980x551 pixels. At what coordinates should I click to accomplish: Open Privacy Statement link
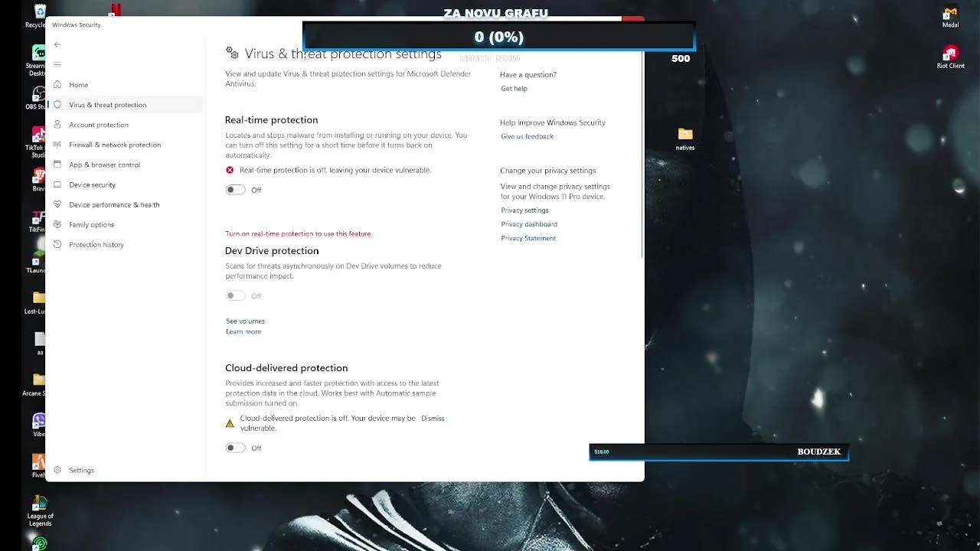coord(528,238)
